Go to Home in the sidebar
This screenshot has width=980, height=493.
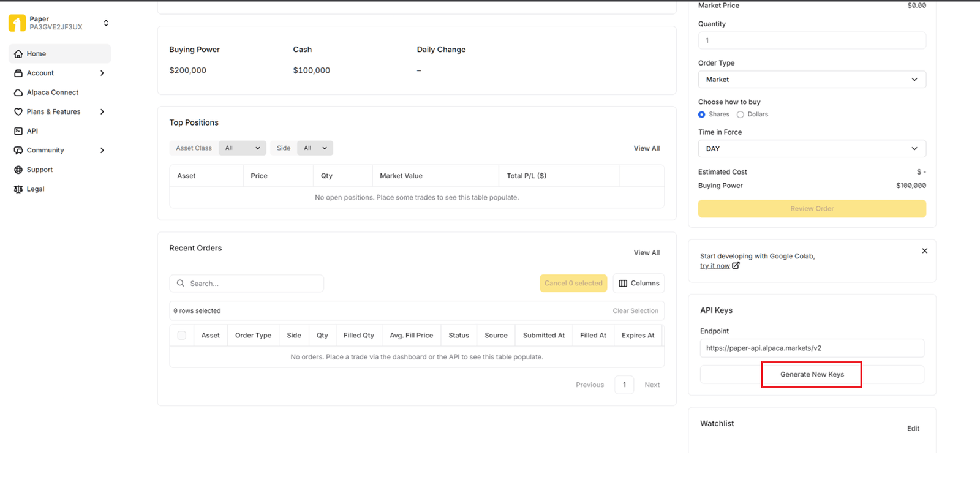click(60, 54)
